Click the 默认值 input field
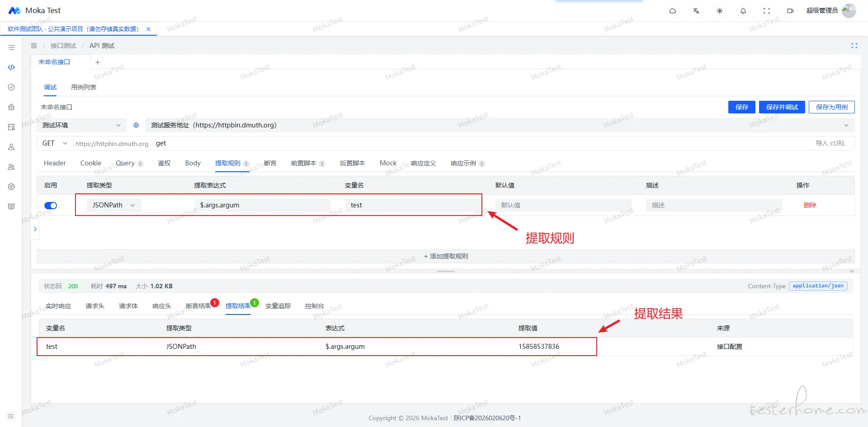 click(x=563, y=205)
